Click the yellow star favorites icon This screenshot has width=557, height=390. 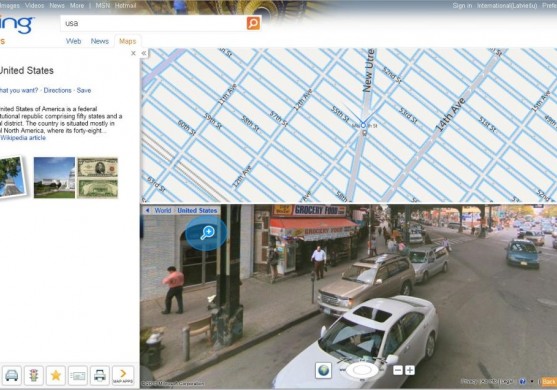point(56,375)
